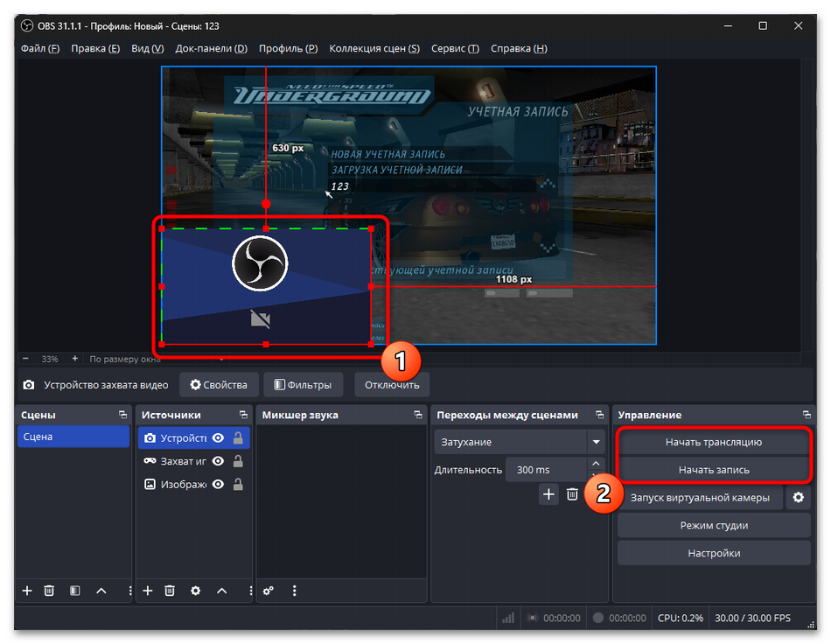Open the Коллекция сцен menu

pyautogui.click(x=374, y=48)
